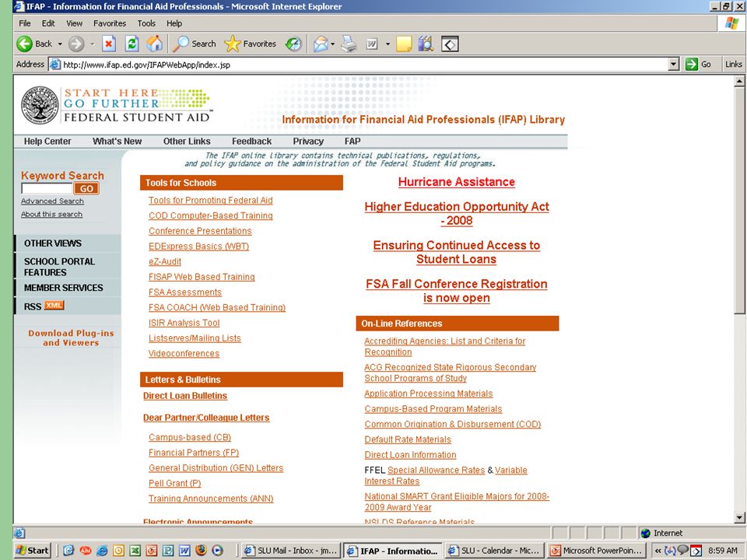Open the Pell Grant (P) link
Image resolution: width=747 pixels, height=560 pixels.
175,483
